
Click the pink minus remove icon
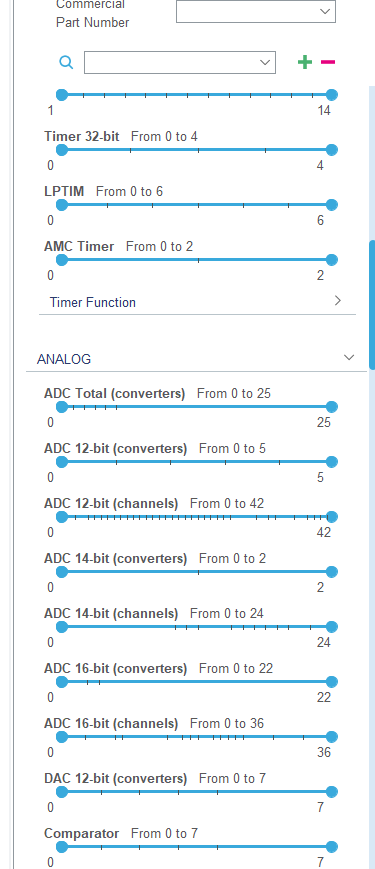(328, 62)
